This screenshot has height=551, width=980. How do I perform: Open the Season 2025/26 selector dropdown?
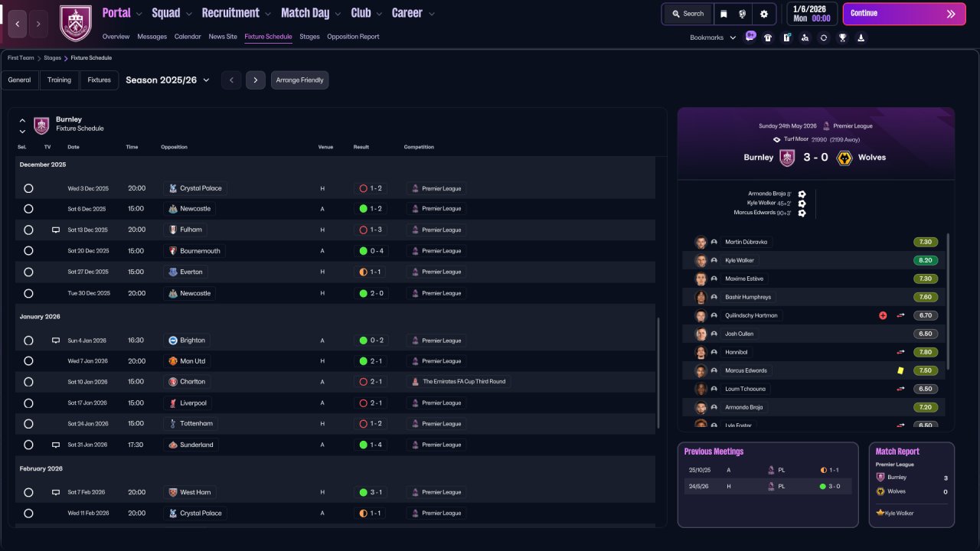[168, 80]
